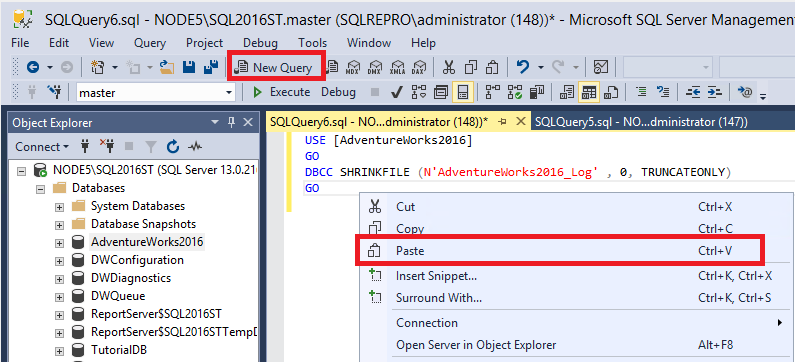
Task: Open the Connect dropdown in Object Explorer
Action: pyautogui.click(x=43, y=147)
